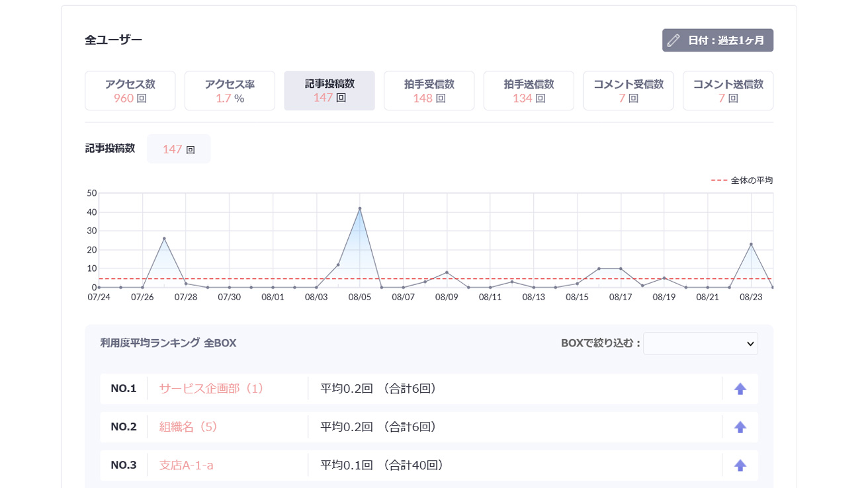View the コメント受信数 tab
Viewport: 868px width, 488px height.
628,91
